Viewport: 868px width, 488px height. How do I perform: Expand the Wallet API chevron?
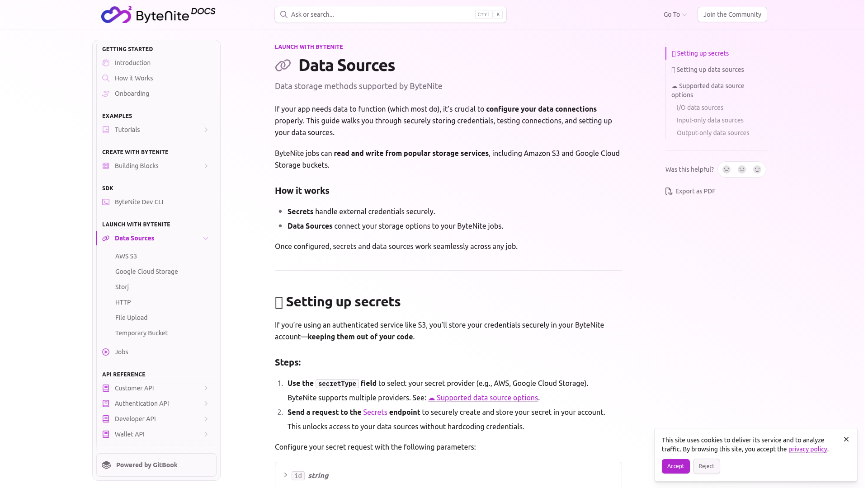[x=206, y=434]
